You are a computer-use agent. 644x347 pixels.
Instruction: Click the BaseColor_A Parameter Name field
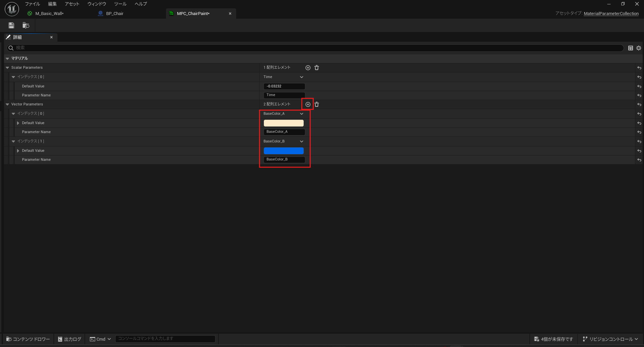284,132
